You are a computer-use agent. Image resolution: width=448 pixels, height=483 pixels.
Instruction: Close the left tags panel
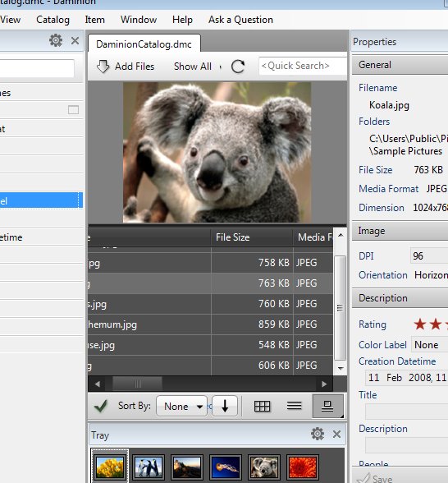coord(75,41)
